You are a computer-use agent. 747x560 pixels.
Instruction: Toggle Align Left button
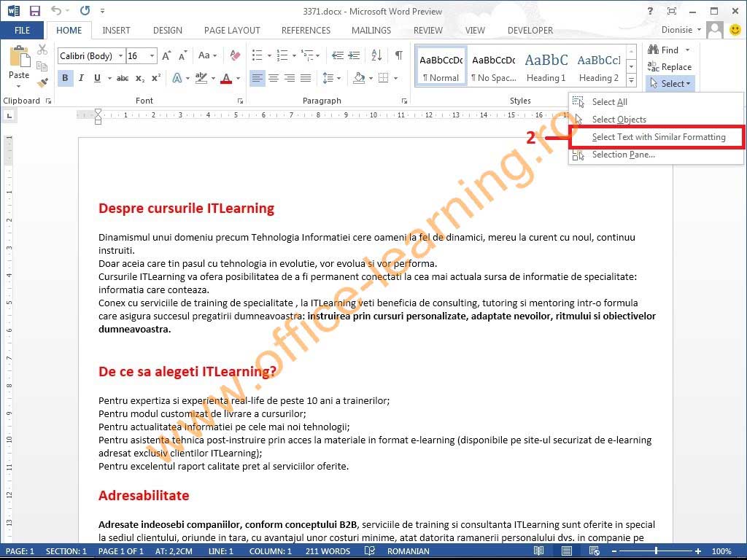(258, 78)
